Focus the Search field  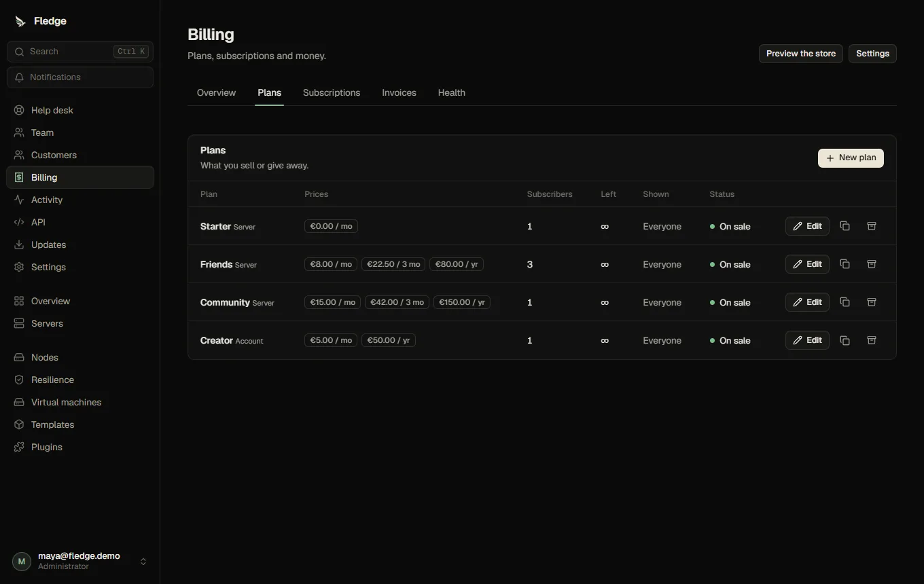point(80,52)
